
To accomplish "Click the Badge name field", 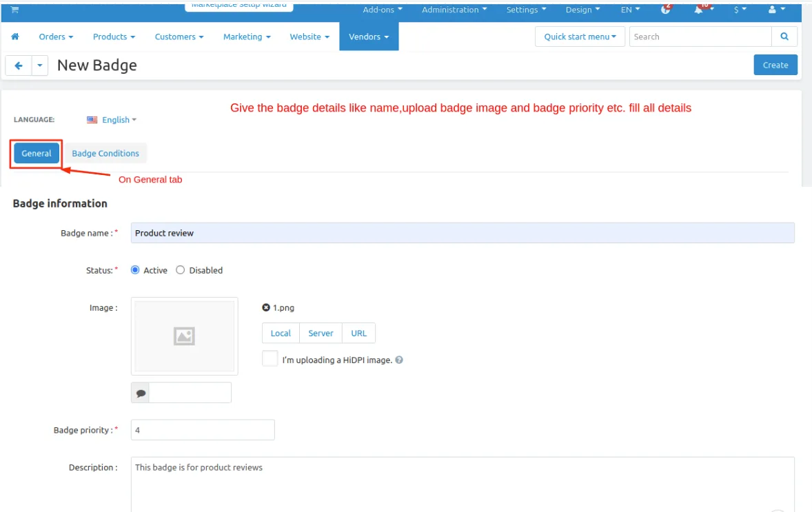I will (x=463, y=233).
